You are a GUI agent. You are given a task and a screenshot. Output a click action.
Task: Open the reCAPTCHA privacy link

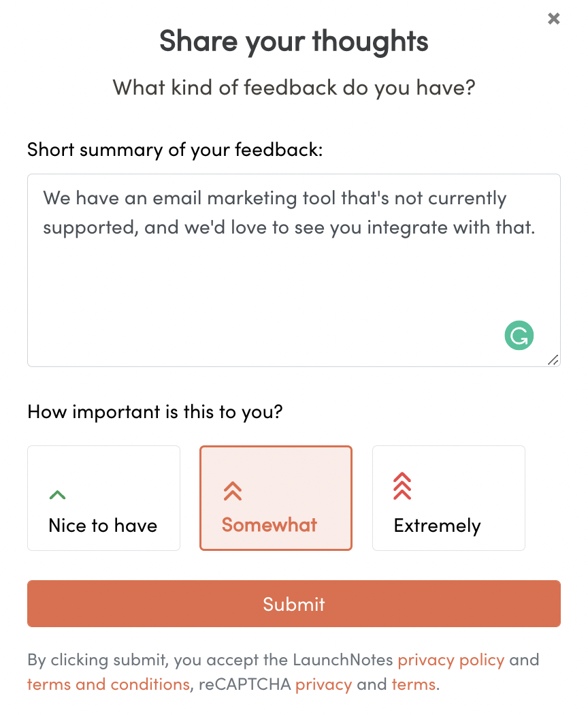(x=323, y=684)
